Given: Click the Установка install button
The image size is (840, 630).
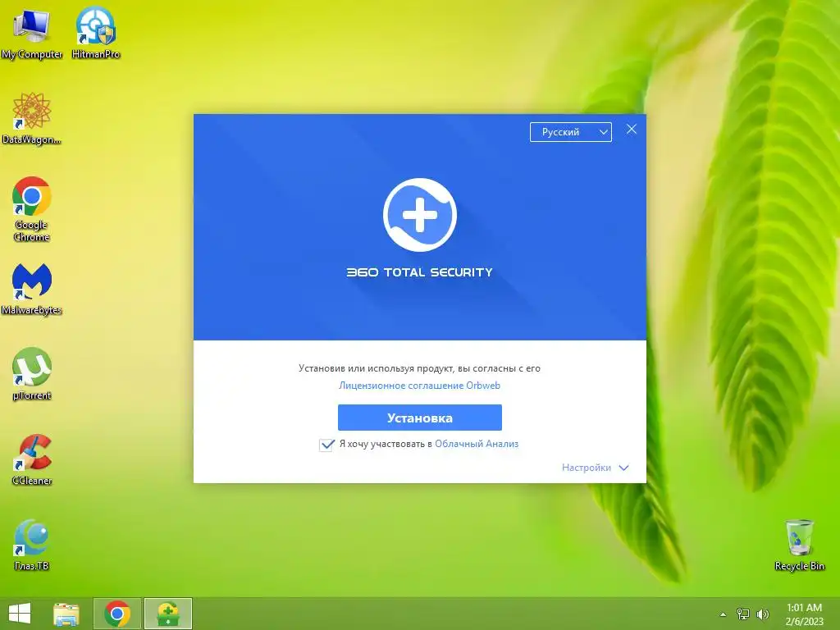Looking at the screenshot, I should pyautogui.click(x=419, y=418).
